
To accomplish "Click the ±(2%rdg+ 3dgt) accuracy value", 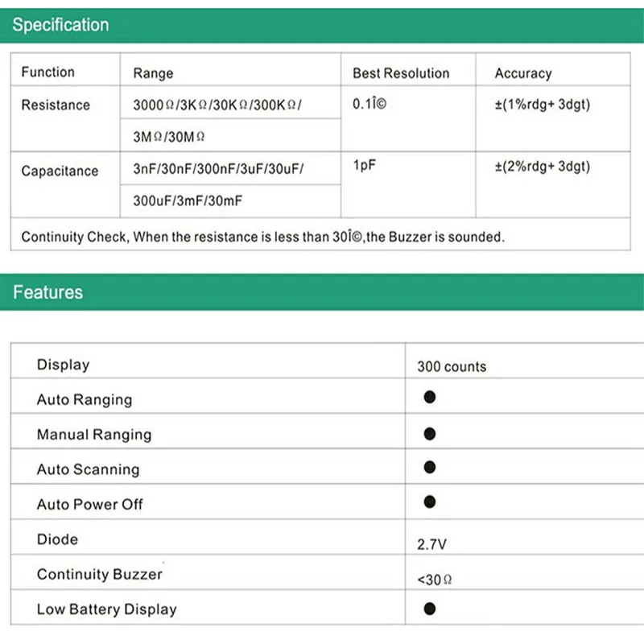I will pos(543,167).
